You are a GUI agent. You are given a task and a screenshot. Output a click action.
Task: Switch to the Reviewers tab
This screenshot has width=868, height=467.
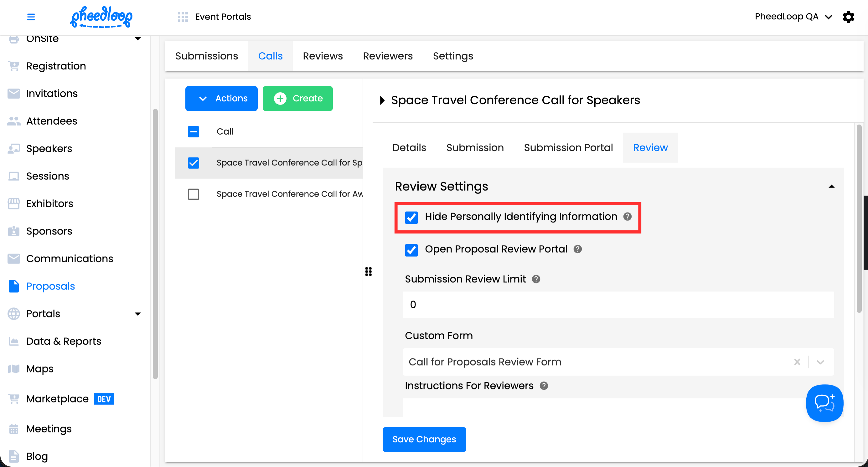[x=388, y=56]
